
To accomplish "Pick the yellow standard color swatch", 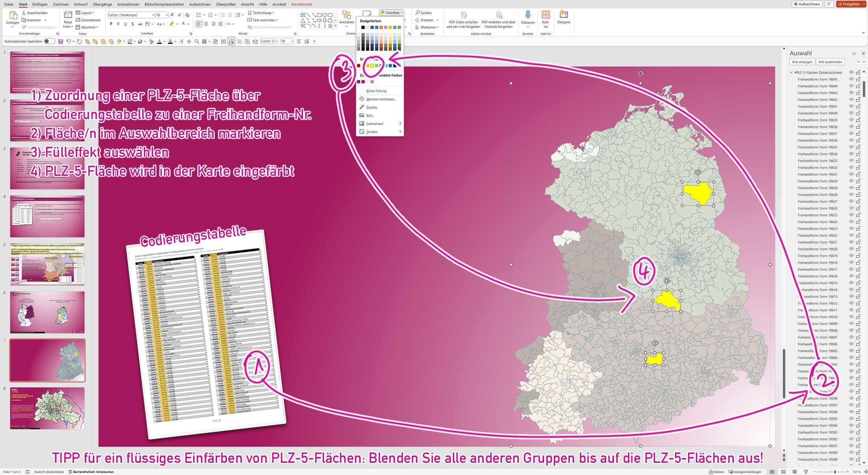I will (x=372, y=65).
